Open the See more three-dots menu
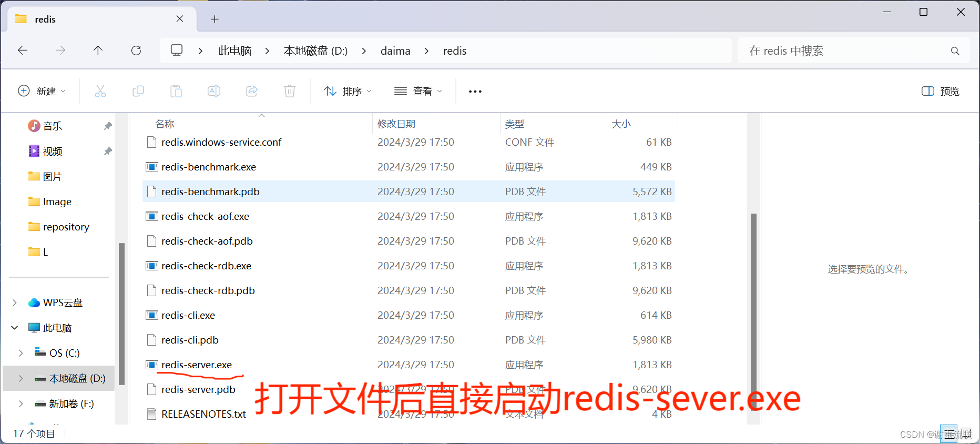The height and width of the screenshot is (444, 980). tap(475, 92)
